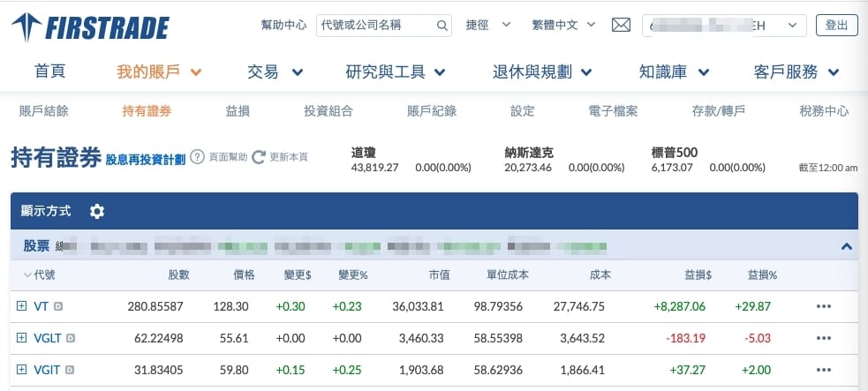868x391 pixels.
Task: Switch to the 益損 tab
Action: tap(238, 111)
